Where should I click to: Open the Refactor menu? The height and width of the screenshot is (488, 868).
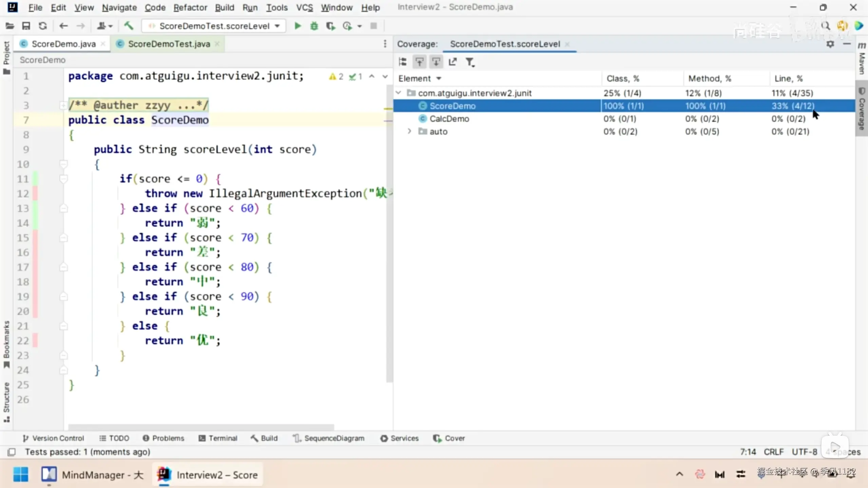coord(190,7)
